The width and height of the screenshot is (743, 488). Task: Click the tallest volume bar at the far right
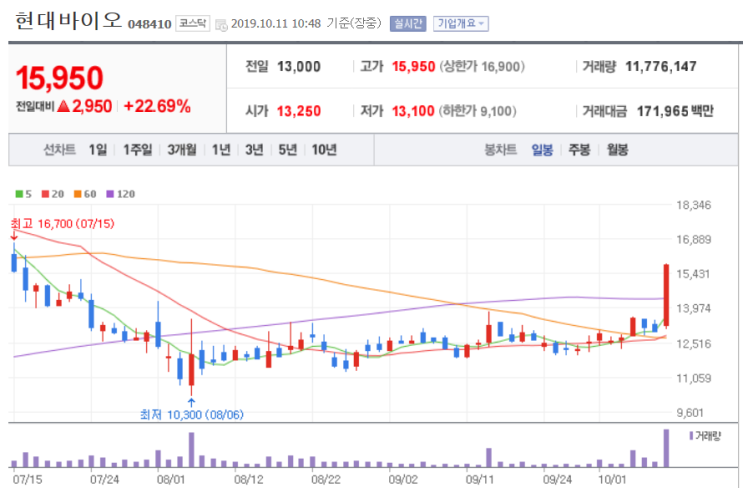pos(666,448)
